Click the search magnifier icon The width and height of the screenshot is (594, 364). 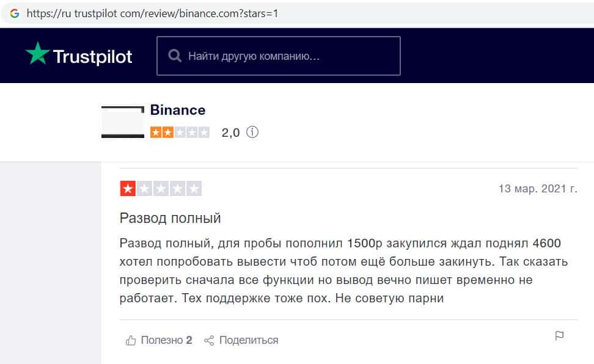(175, 56)
